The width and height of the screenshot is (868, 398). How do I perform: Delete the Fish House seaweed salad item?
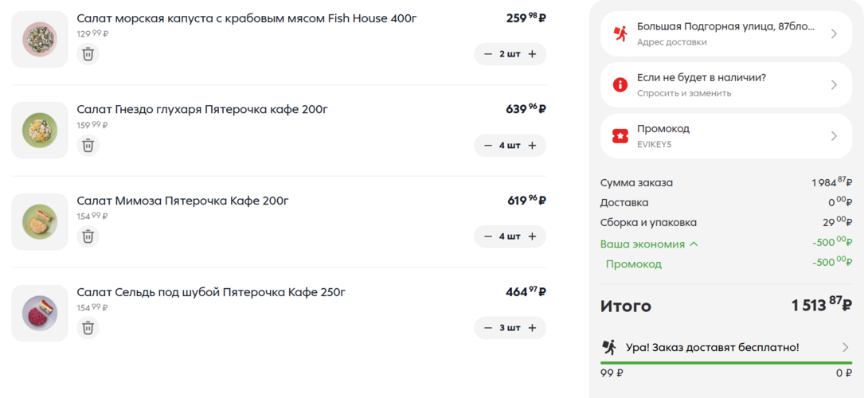click(88, 54)
